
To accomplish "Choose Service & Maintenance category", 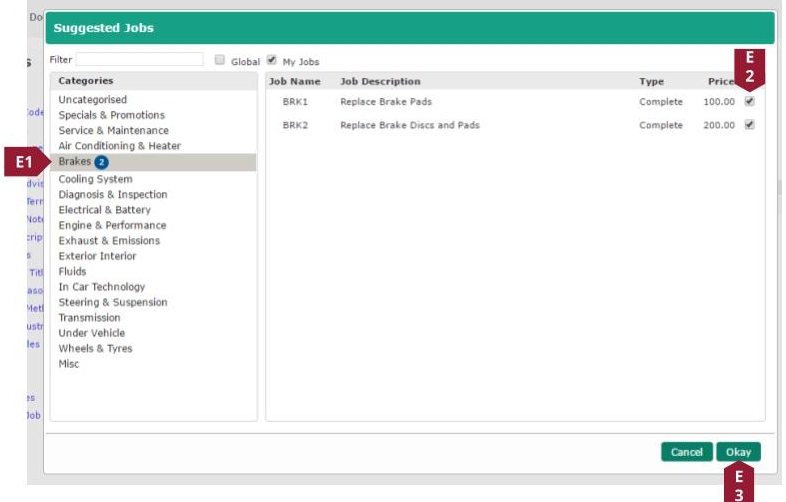I will click(x=113, y=130).
